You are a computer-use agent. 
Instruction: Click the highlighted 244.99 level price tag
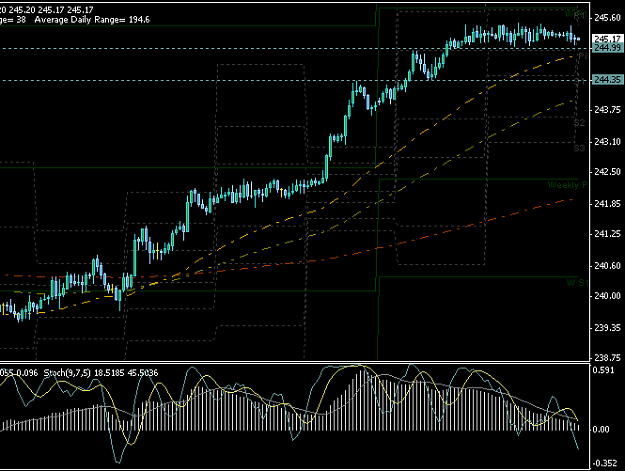click(x=607, y=47)
